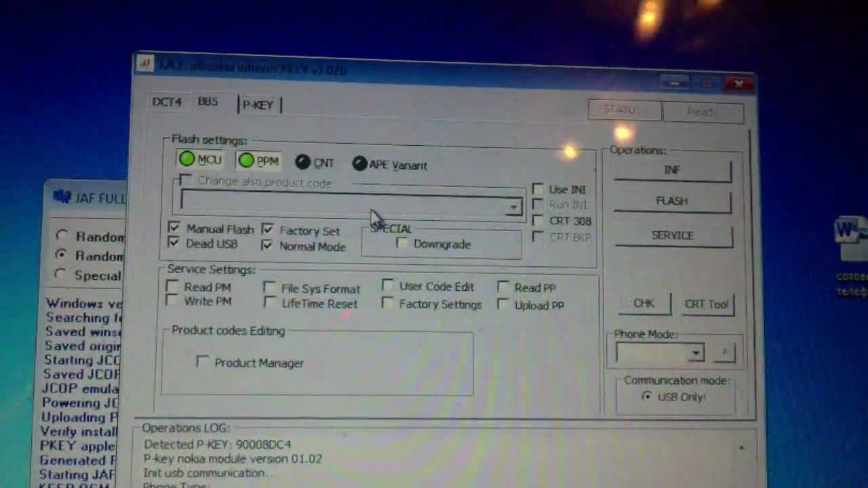Enable the Read PM checkbox
The height and width of the screenshot is (488, 868).
coord(172,286)
